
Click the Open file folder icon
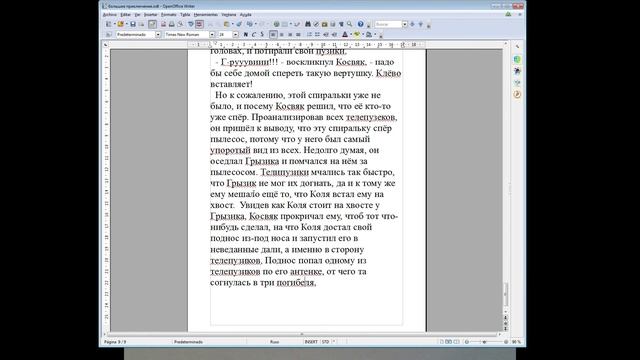[120, 24]
